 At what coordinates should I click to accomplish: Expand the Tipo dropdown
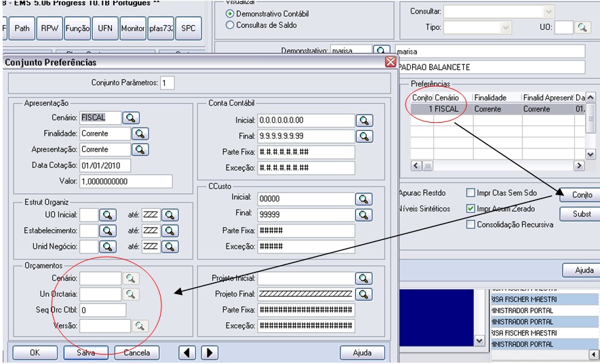pos(506,27)
